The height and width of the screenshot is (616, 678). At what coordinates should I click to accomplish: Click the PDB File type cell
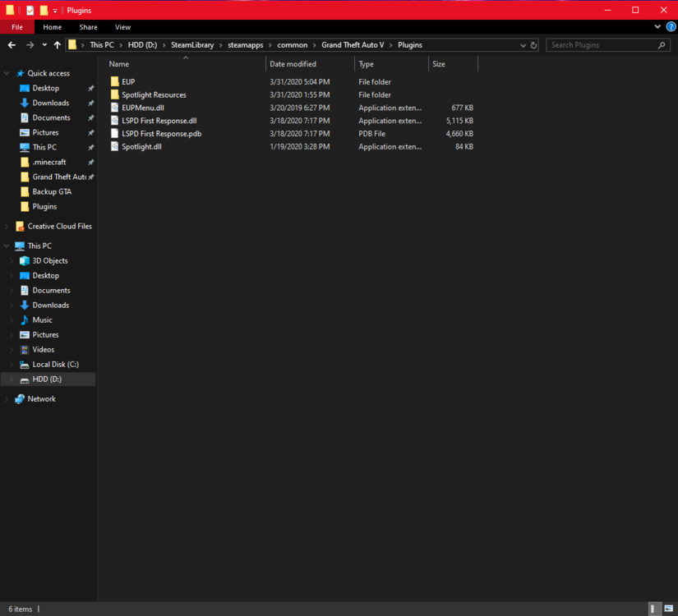(371, 134)
